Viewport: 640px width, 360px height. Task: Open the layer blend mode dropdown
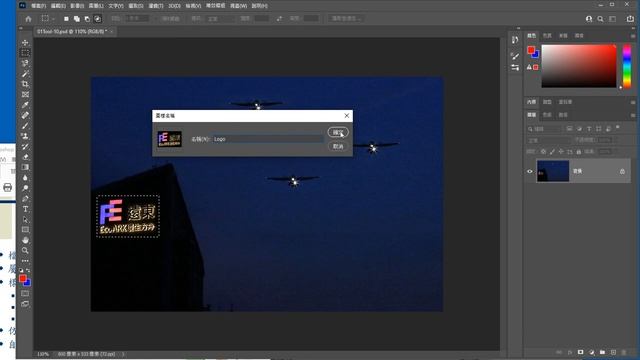click(x=549, y=140)
